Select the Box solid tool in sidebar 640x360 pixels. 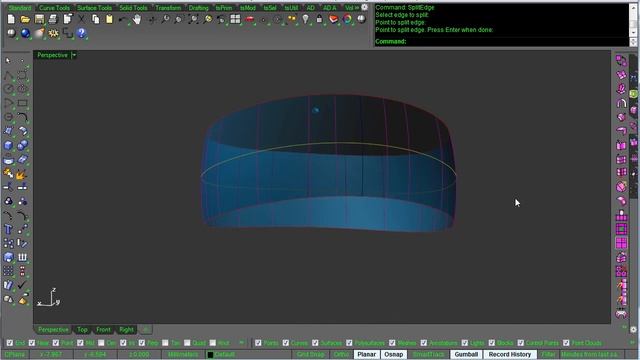pos(8,145)
